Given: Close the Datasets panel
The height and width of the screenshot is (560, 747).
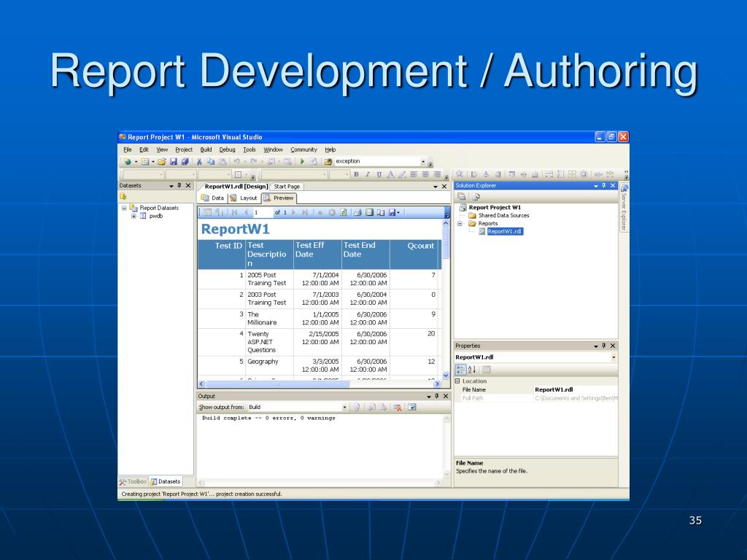Looking at the screenshot, I should tap(188, 186).
